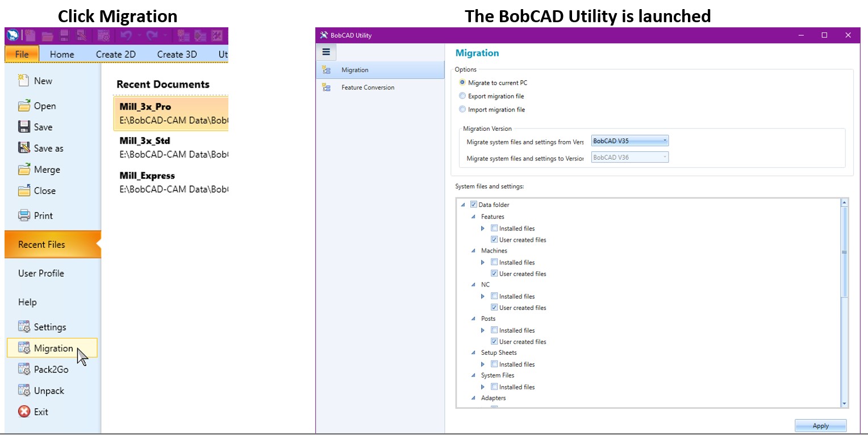Check Installed files under System Files
This screenshot has width=868, height=435.
coord(494,387)
